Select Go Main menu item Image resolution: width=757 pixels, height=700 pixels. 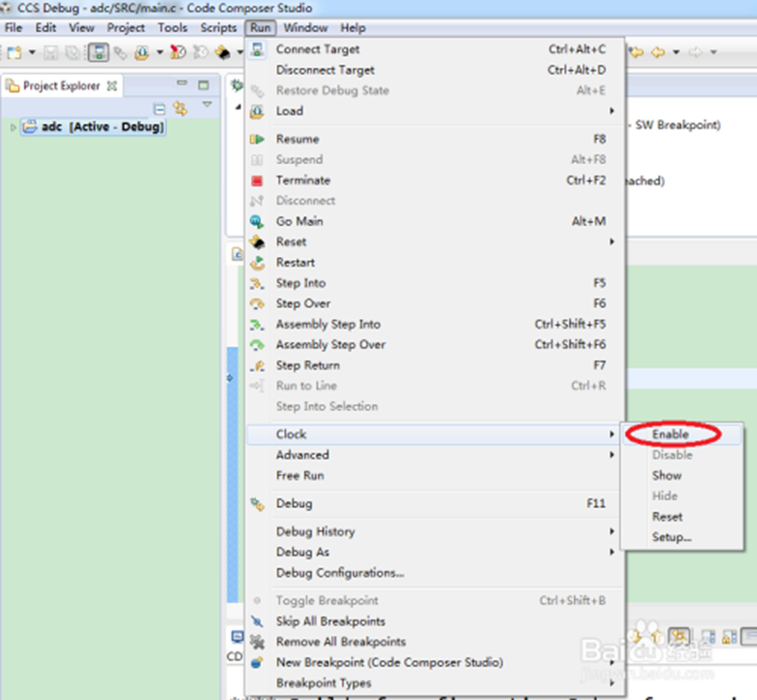point(434,222)
